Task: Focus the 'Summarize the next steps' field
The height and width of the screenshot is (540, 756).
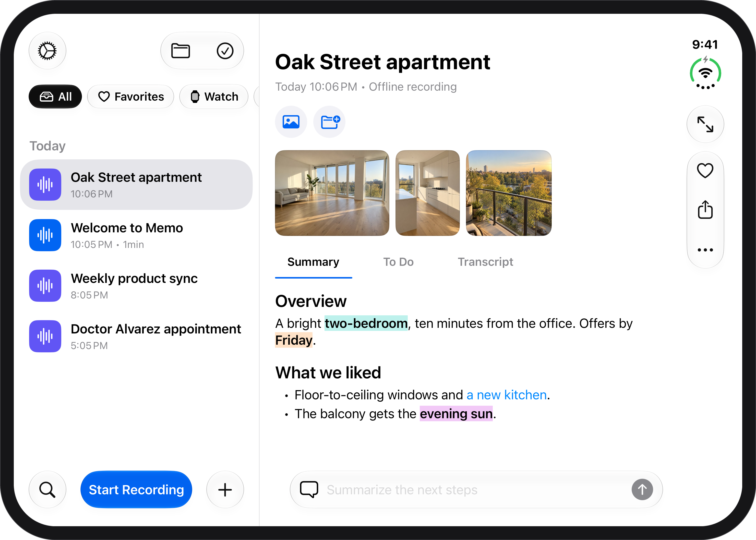Action: point(476,489)
